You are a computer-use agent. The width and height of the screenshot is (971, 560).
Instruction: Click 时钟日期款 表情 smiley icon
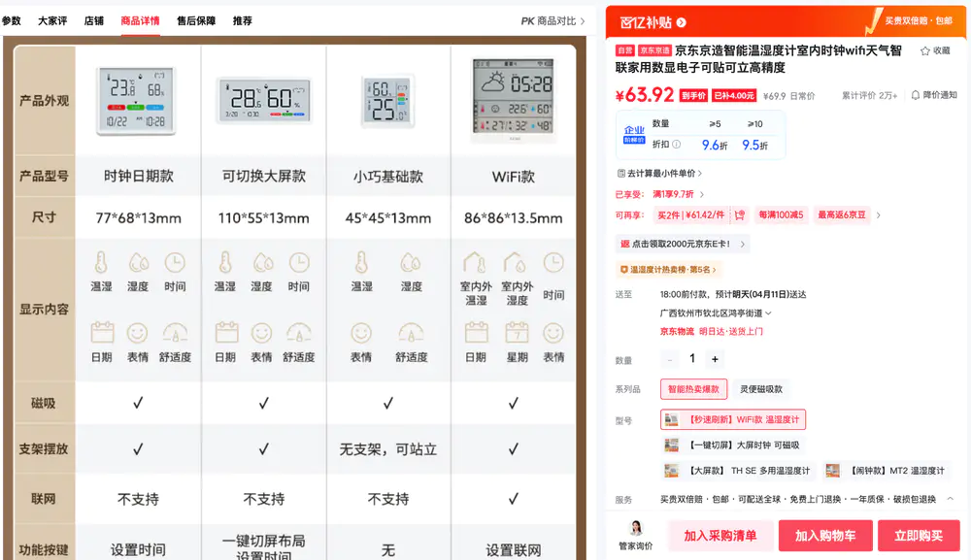click(138, 333)
